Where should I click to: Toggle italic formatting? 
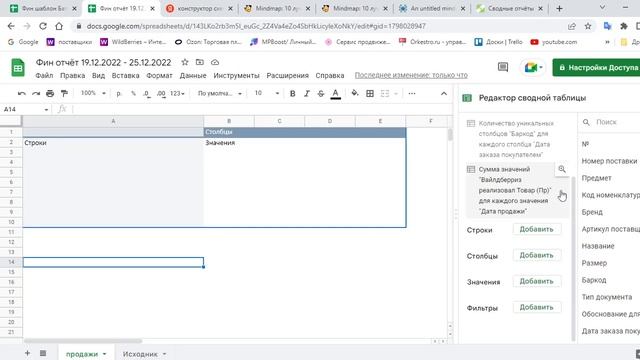point(307,93)
